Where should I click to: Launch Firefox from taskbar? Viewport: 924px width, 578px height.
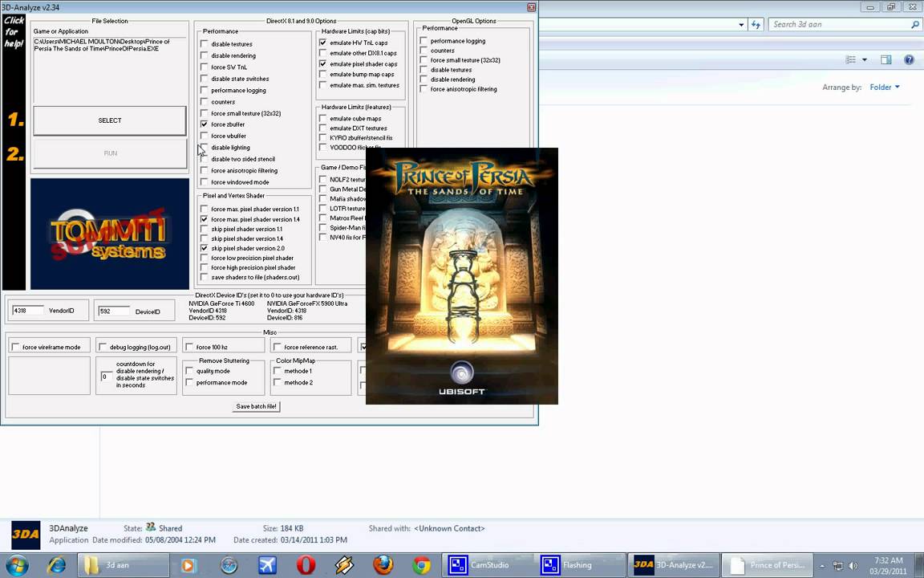coord(383,565)
